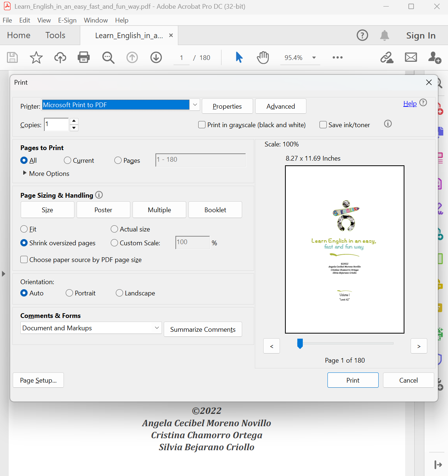
Task: Click the printer icon in toolbar
Action: click(84, 57)
